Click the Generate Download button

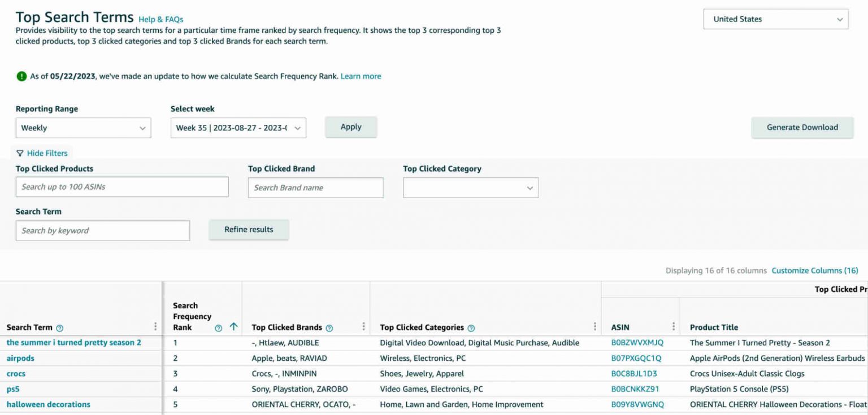802,128
